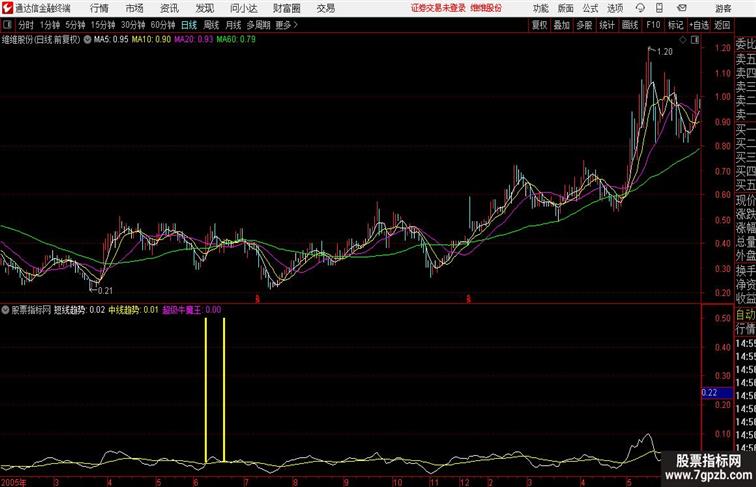Click the 标记 toolbar button
Image resolution: width=756 pixels, height=487 pixels.
point(675,25)
